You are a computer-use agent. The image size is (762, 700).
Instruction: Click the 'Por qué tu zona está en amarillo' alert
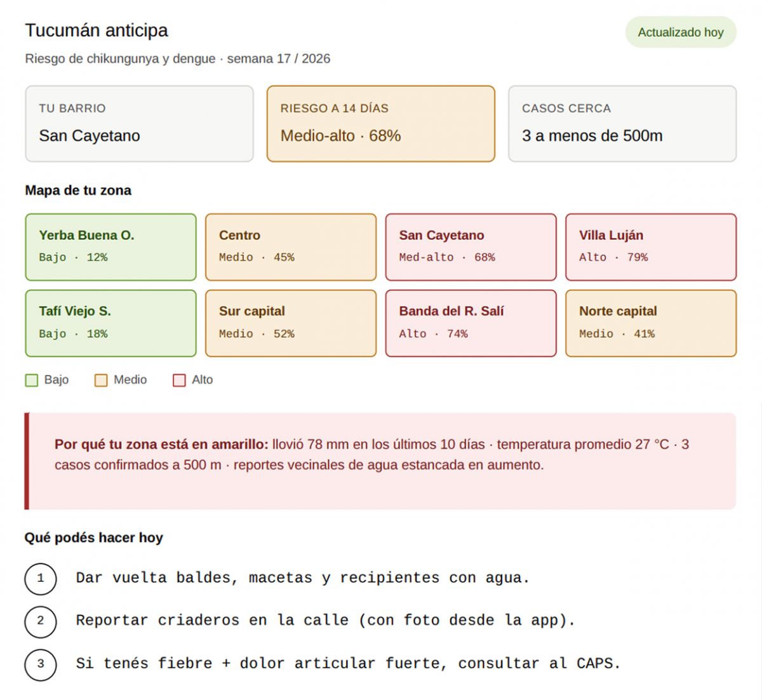pos(380,461)
